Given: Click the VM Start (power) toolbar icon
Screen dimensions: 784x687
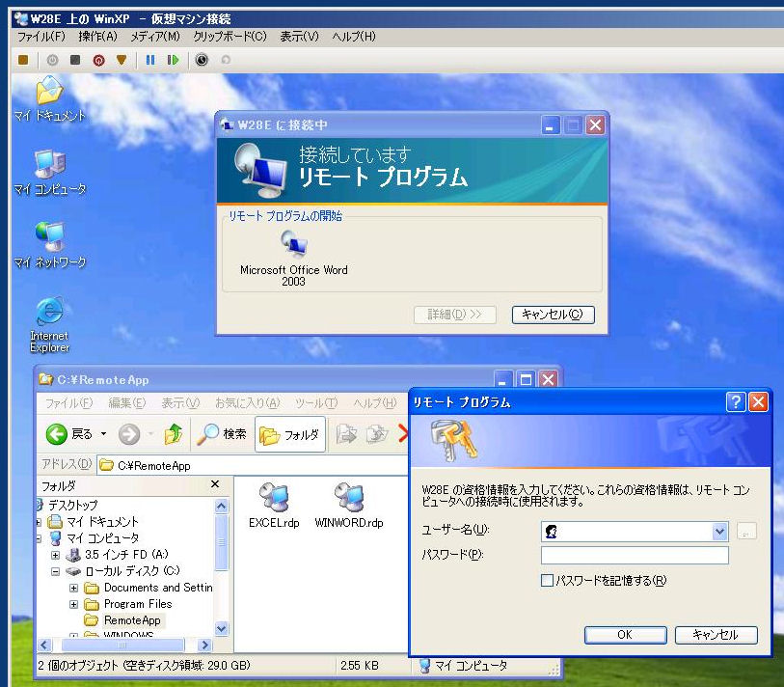Looking at the screenshot, I should tap(52, 60).
